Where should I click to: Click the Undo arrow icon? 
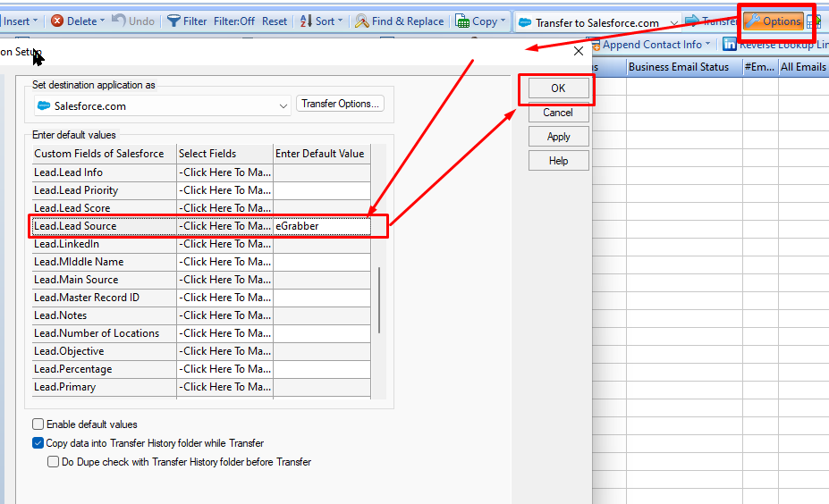(119, 21)
